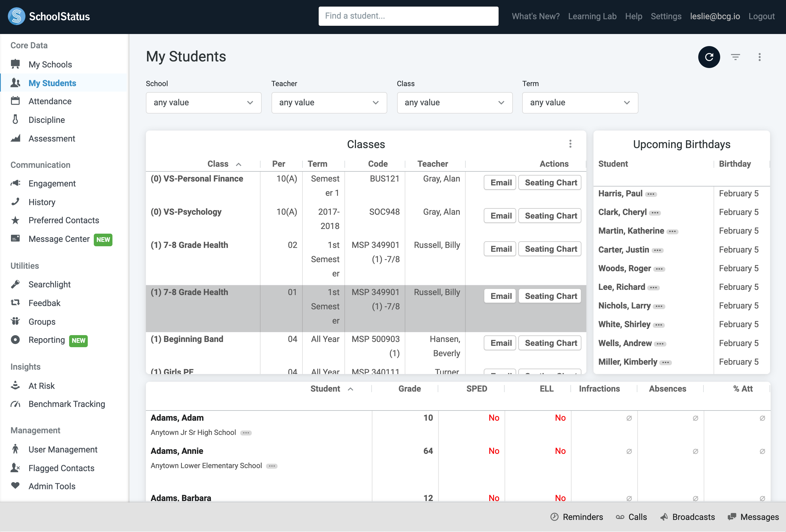Focus the Find a student search box
The image size is (786, 532).
[x=408, y=16]
